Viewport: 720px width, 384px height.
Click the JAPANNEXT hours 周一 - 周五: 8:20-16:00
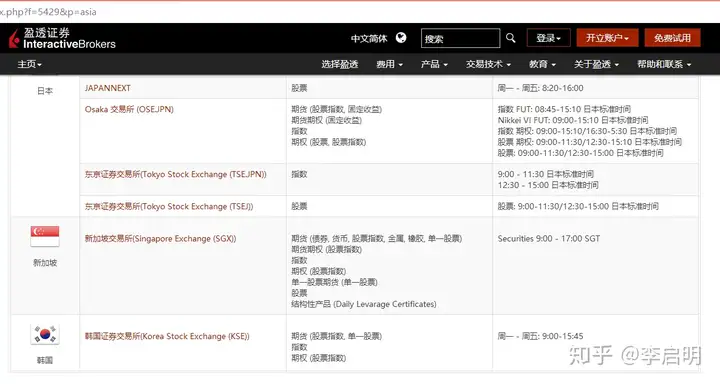coord(540,88)
